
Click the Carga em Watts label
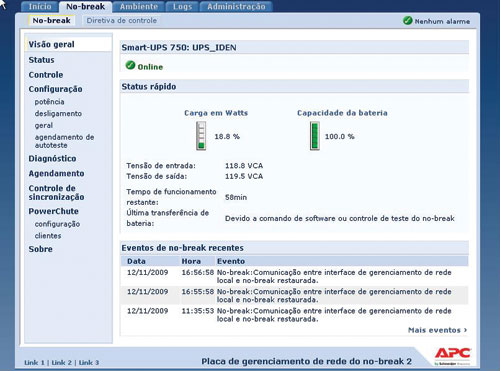point(216,113)
